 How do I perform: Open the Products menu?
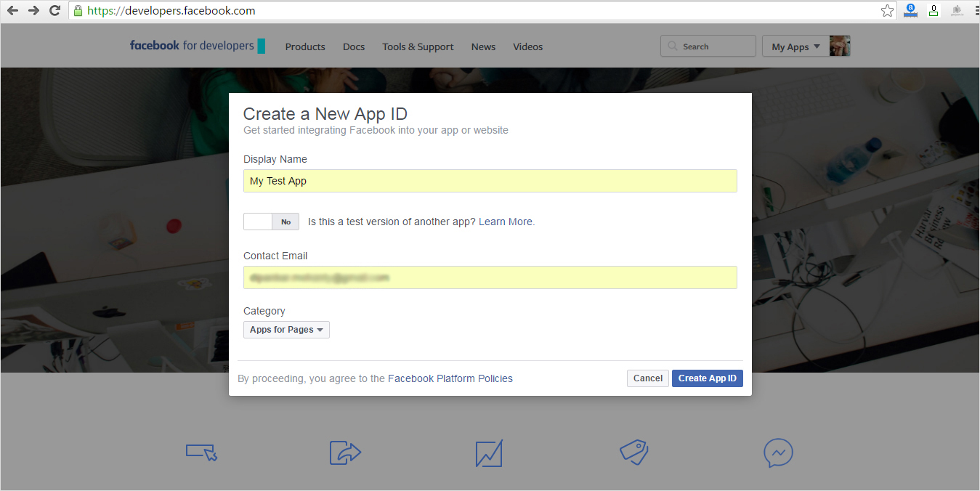click(x=305, y=46)
